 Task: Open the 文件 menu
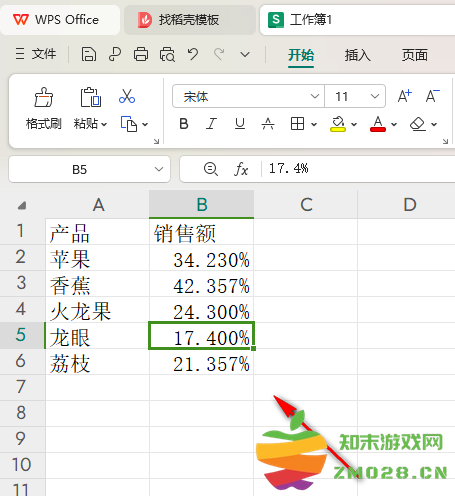[36, 54]
